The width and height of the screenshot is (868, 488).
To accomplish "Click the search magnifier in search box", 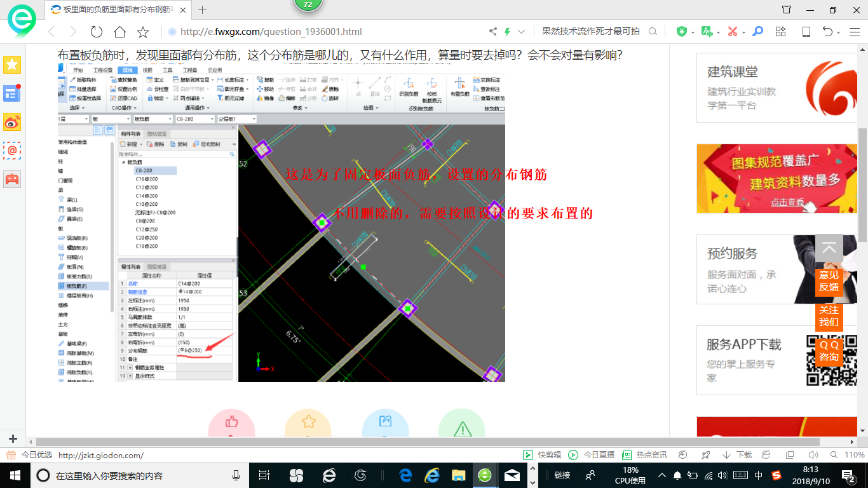I will point(653,32).
